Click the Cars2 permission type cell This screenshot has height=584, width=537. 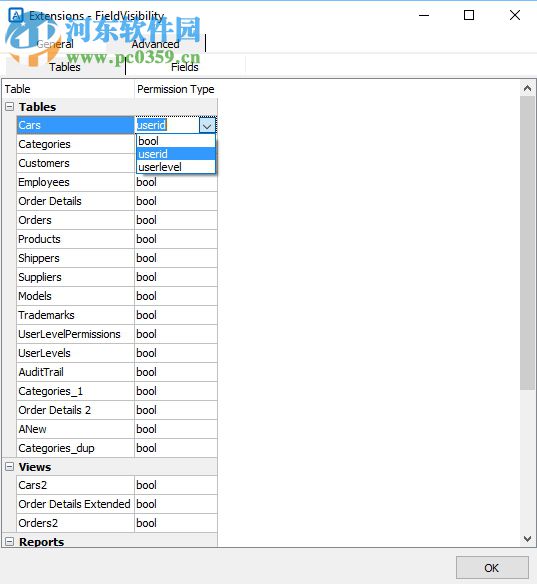point(176,485)
